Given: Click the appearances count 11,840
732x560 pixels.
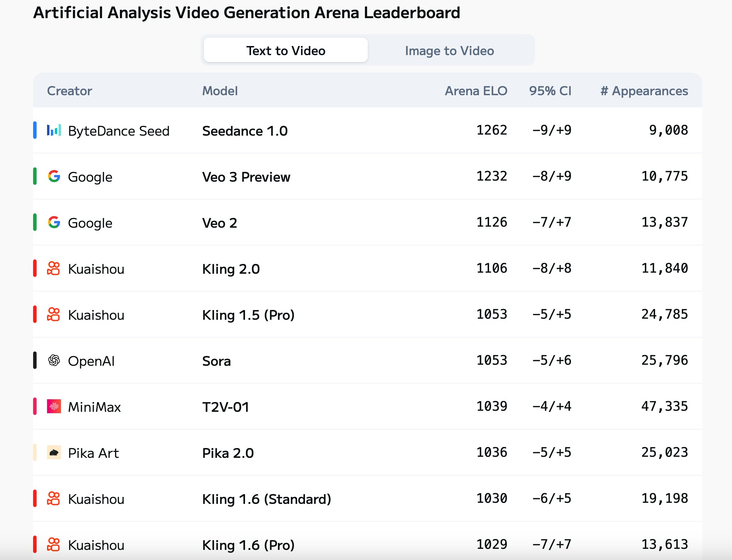Looking at the screenshot, I should click(665, 268).
